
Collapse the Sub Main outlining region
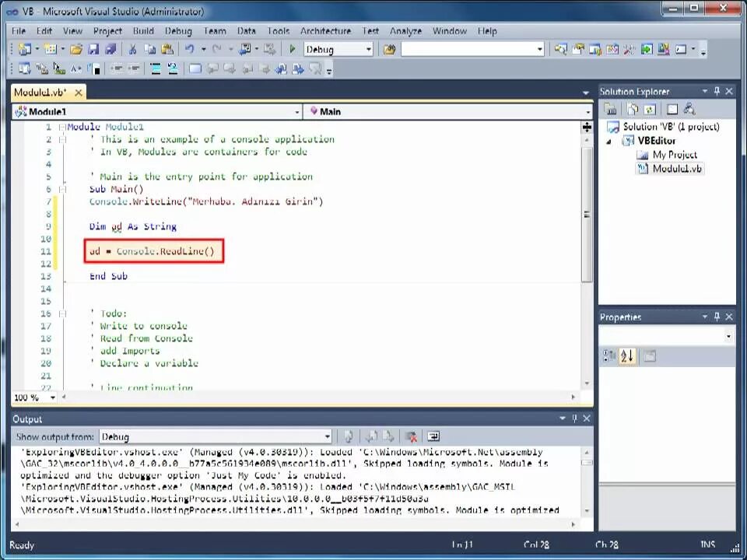(62, 189)
